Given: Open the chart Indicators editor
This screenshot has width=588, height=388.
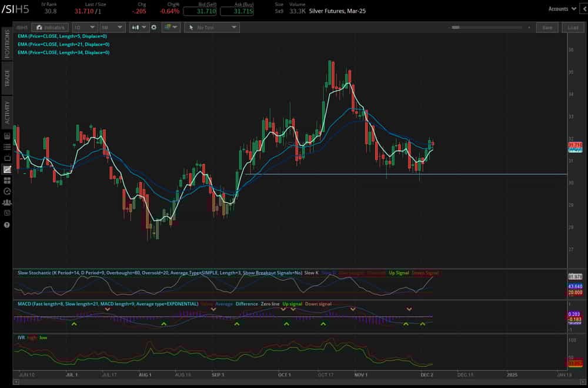Looking at the screenshot, I should [x=50, y=27].
